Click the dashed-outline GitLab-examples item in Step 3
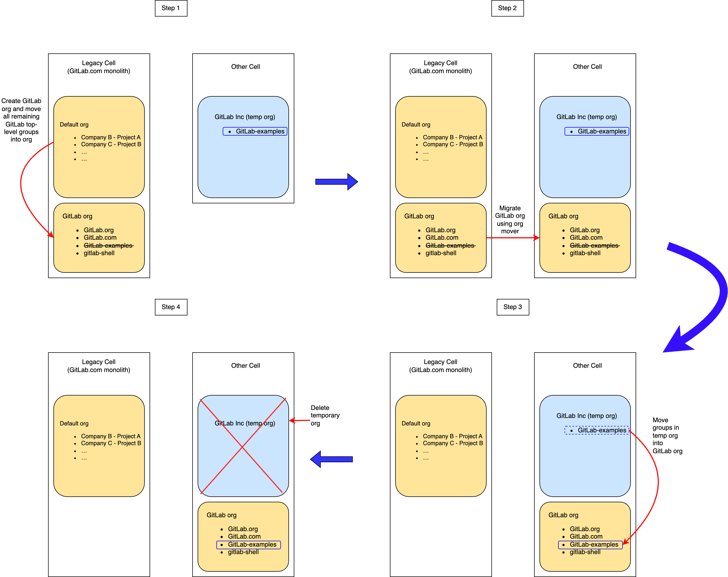Viewport: 728px width, 577px height. pyautogui.click(x=597, y=430)
